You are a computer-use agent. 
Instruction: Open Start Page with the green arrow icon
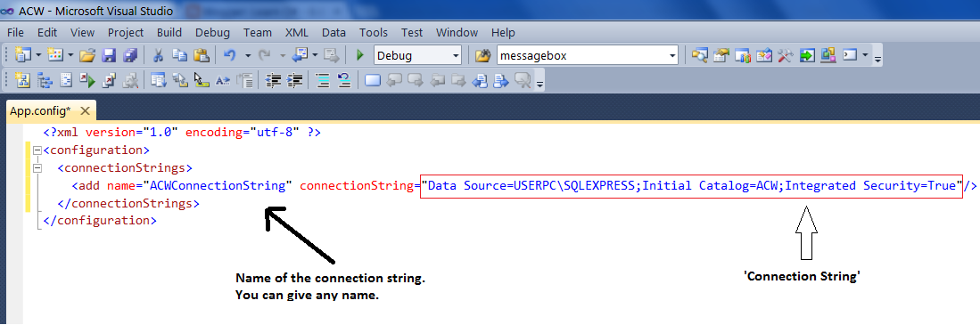tap(807, 55)
